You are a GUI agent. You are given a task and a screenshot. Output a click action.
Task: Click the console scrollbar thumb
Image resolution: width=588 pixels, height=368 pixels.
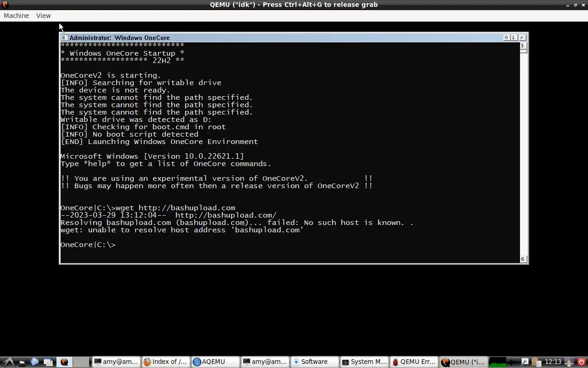(523, 51)
